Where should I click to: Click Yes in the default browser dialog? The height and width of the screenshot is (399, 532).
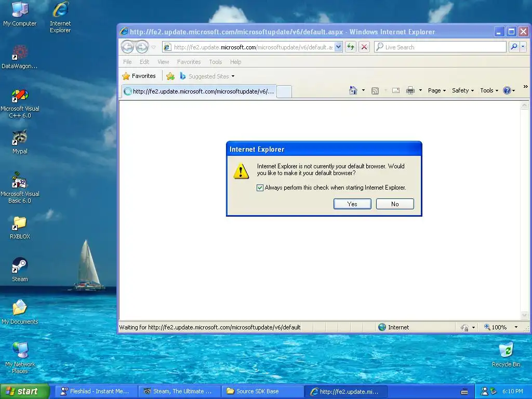coord(352,204)
